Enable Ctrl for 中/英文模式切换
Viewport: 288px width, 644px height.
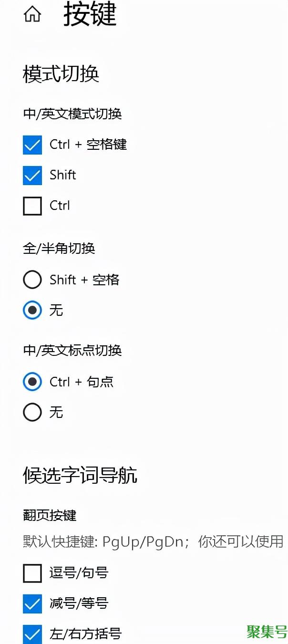coord(32,206)
